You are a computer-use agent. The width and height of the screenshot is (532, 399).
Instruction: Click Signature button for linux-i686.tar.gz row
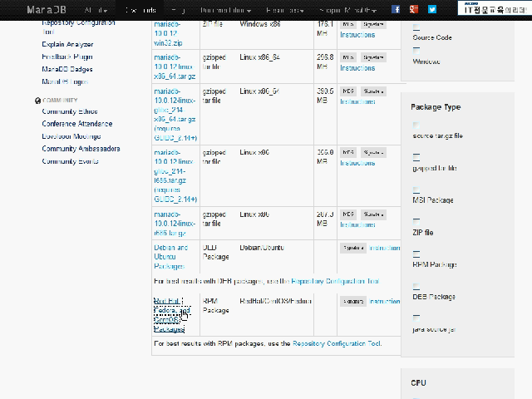pos(373,214)
